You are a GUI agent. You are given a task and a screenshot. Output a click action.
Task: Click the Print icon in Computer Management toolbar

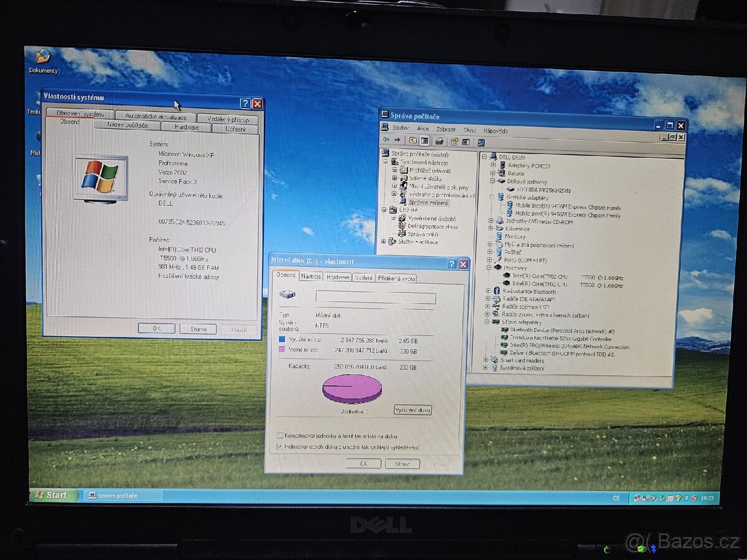point(439,141)
